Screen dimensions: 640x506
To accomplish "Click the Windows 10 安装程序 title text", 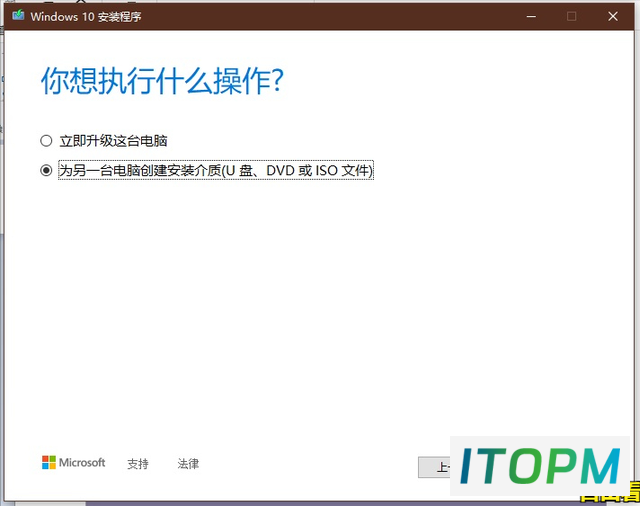I will point(86,17).
